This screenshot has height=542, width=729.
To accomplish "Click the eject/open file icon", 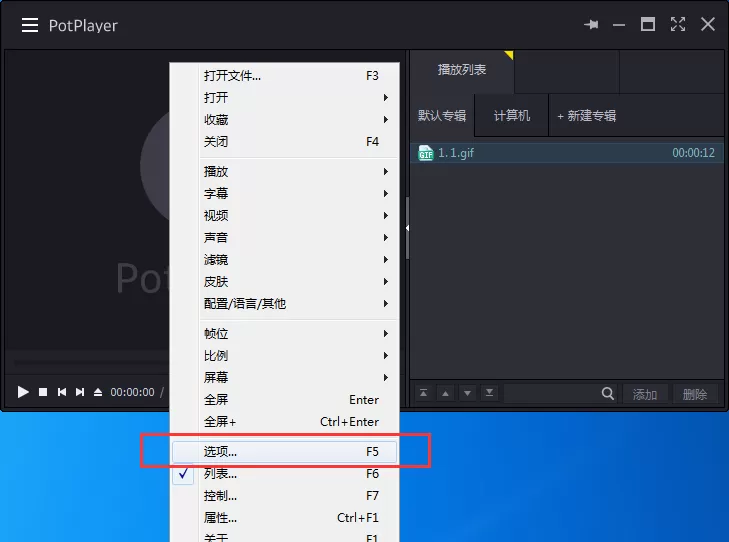I will pyautogui.click(x=98, y=392).
